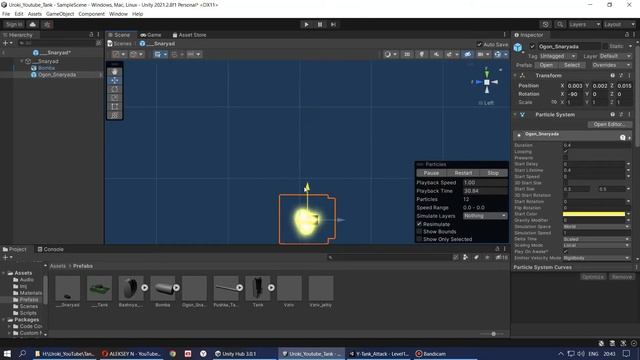The height and width of the screenshot is (360, 640).
Task: Click the global search magnifier icon
Action: (560, 24)
